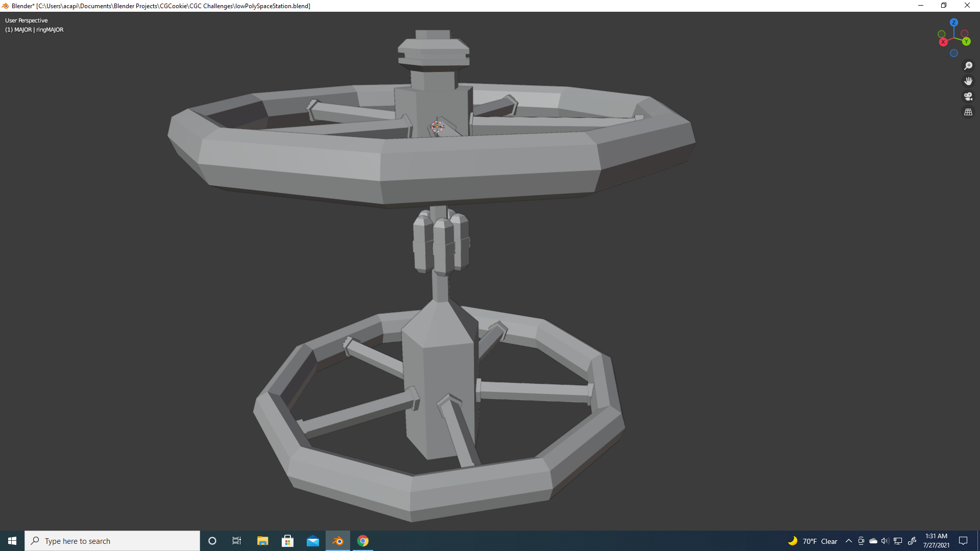Toggle perspective/orthographic grid icon
The image size is (980, 551).
point(968,112)
